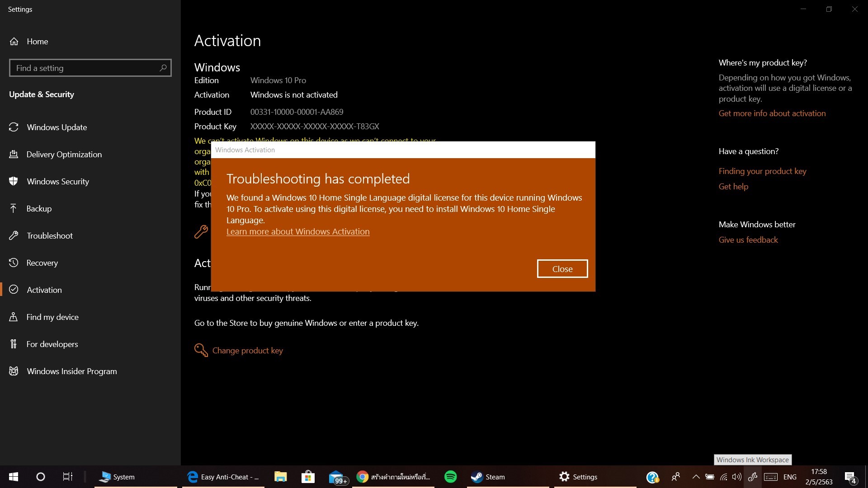The height and width of the screenshot is (488, 868).
Task: Select Activation in sidebar
Action: pyautogui.click(x=90, y=290)
